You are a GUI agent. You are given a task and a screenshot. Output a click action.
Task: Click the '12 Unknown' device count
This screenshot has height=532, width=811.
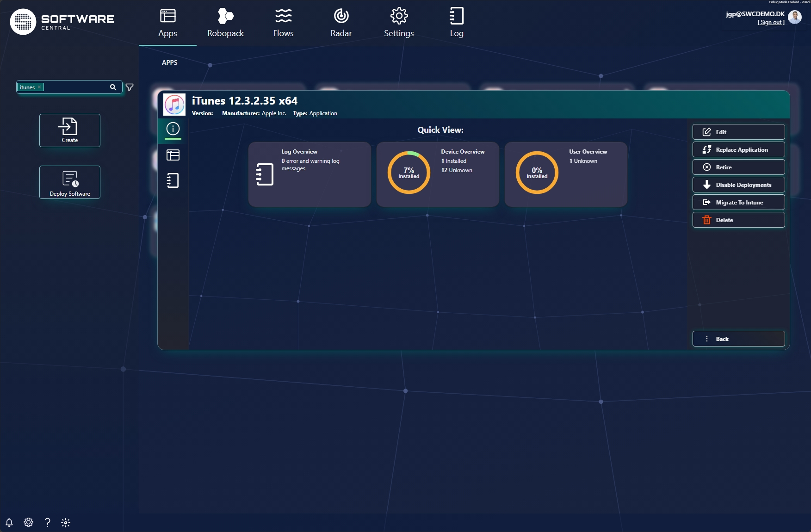pyautogui.click(x=457, y=170)
